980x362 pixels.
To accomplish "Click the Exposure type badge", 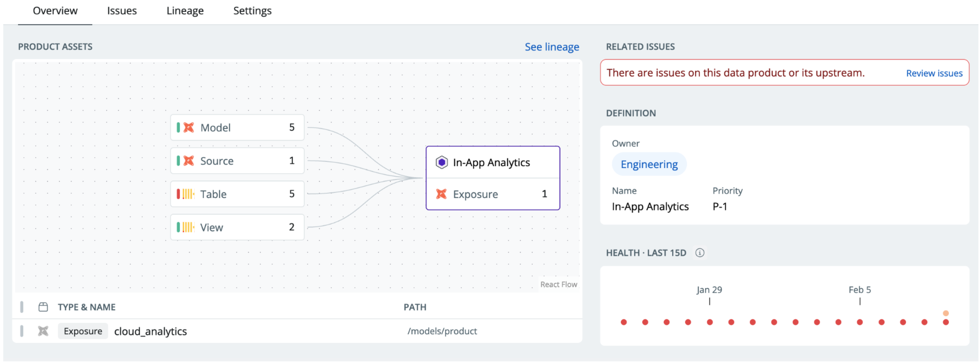I will click(x=83, y=331).
